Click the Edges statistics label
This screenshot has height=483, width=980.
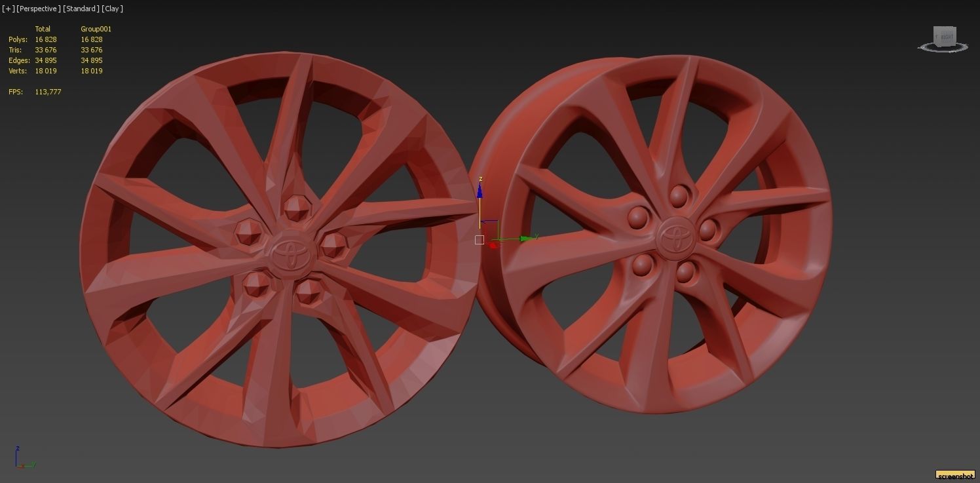(19, 60)
